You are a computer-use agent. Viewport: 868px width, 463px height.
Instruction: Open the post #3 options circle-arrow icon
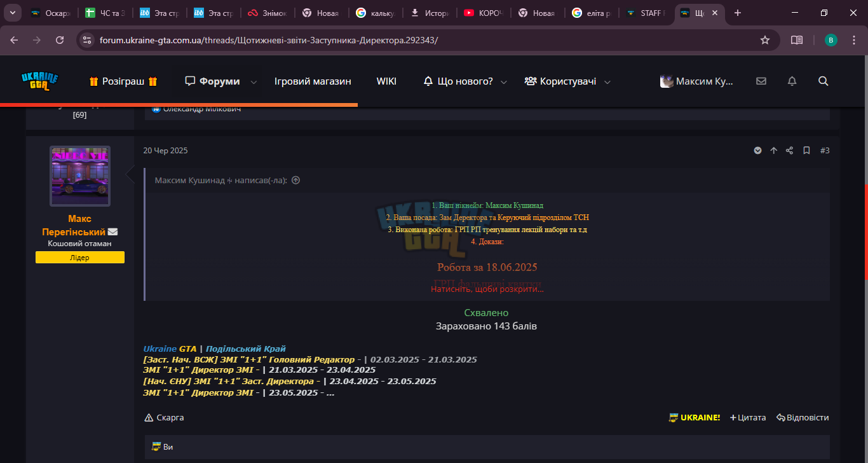757,151
